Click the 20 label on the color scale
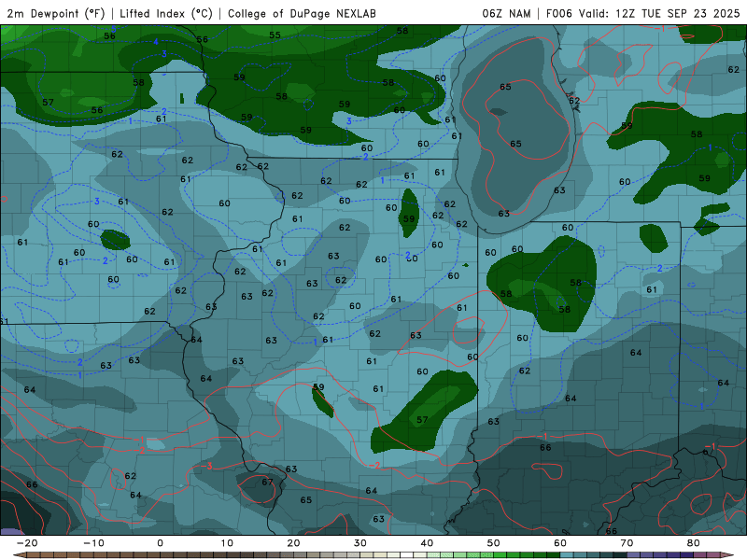This screenshot has height=560, width=747. pos(293,543)
